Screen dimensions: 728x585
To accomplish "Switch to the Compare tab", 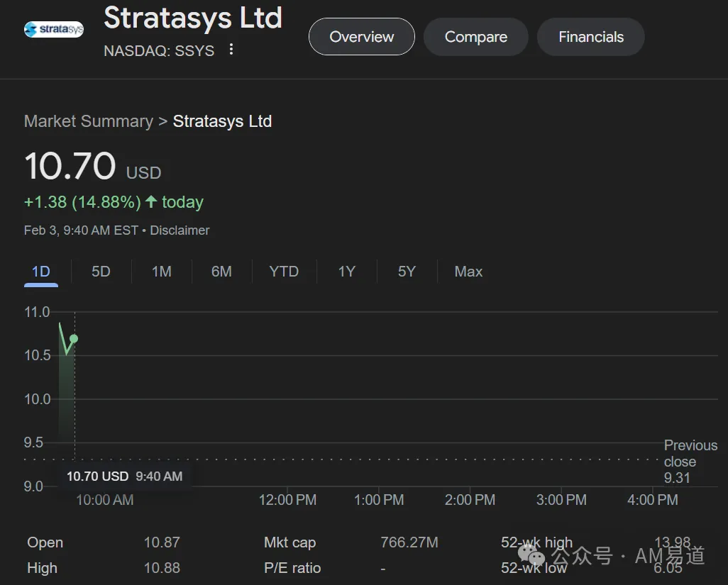I will [476, 37].
